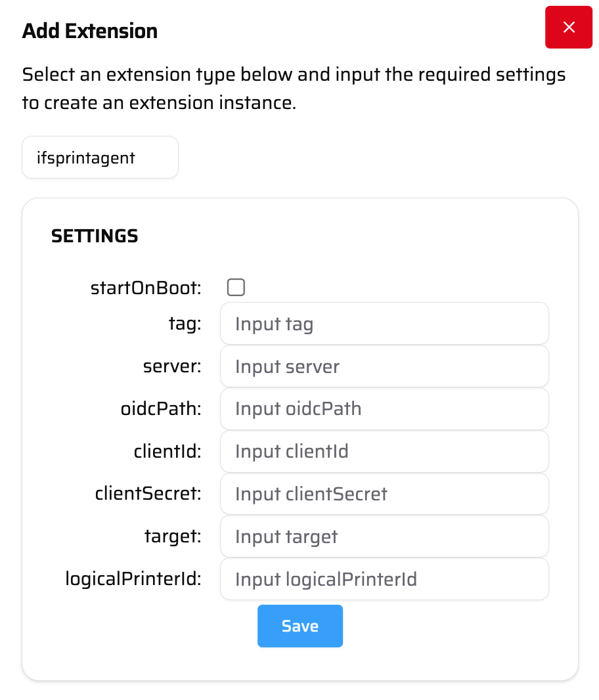Image resolution: width=599 pixels, height=700 pixels.
Task: Click the clientSecret field label
Action: pos(148,494)
